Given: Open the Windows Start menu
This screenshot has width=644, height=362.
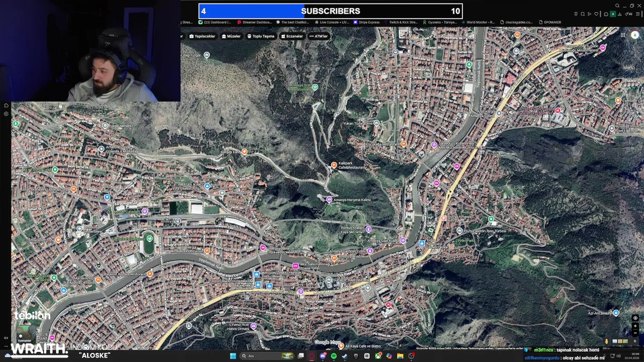Looking at the screenshot, I should (233, 356).
